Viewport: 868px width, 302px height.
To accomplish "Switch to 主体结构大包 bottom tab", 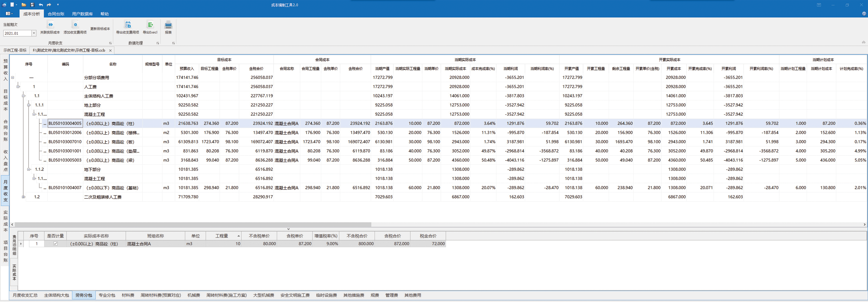I will pyautogui.click(x=56, y=295).
